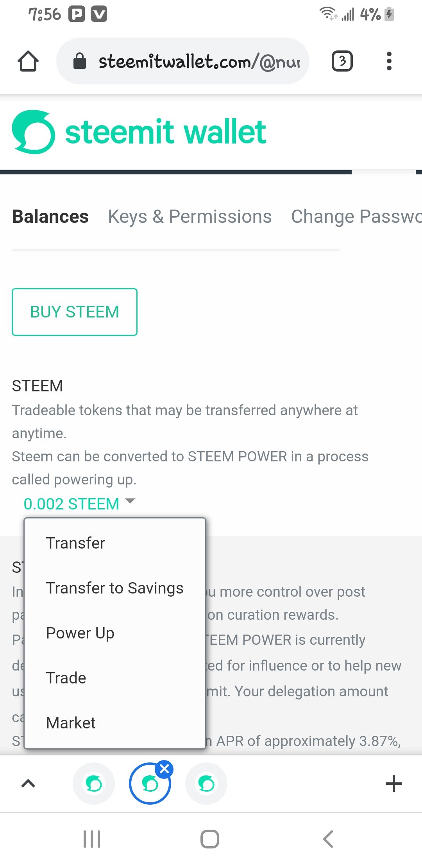
Task: Close the active tab with blue X
Action: pos(165,769)
